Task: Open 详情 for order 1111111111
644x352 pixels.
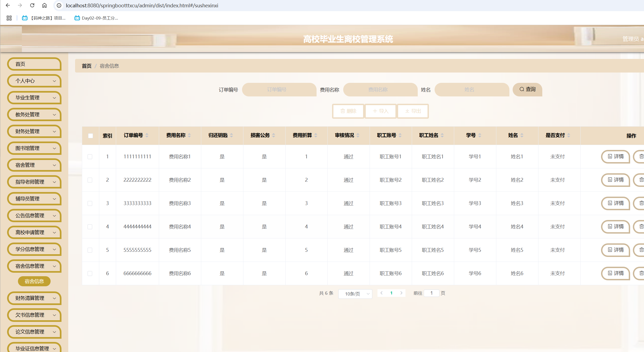Action: click(x=616, y=156)
